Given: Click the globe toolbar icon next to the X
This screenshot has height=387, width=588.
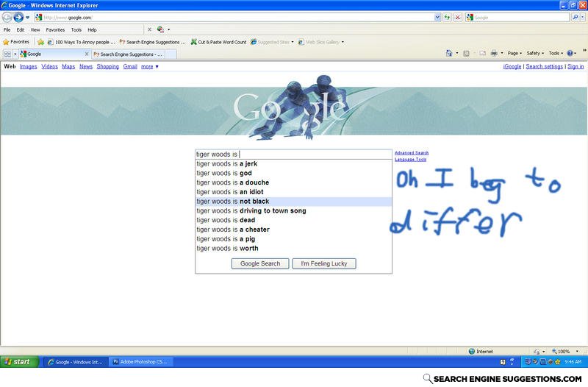Looking at the screenshot, I should [160, 29].
